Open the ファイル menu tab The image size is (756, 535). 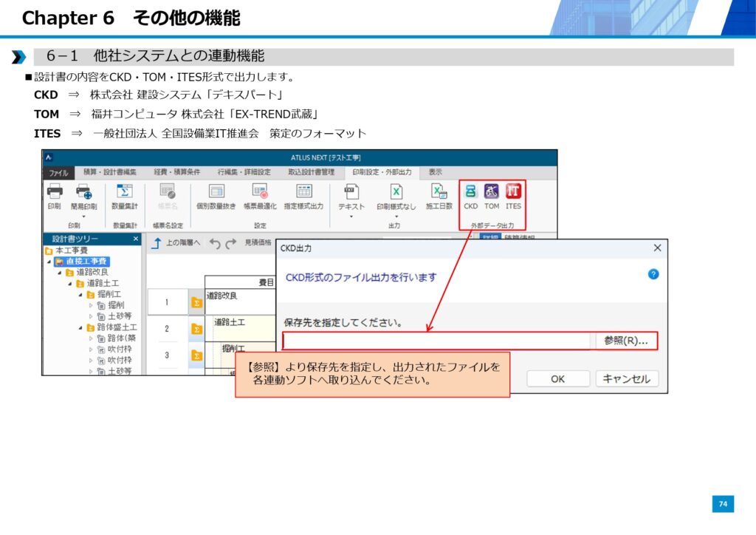pyautogui.click(x=58, y=172)
